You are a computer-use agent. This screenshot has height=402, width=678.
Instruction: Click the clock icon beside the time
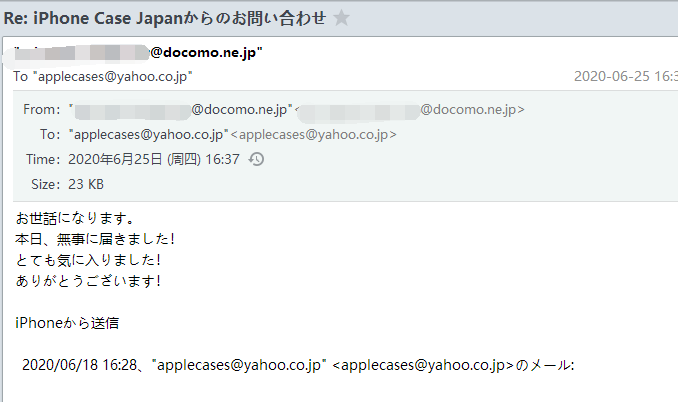click(256, 159)
